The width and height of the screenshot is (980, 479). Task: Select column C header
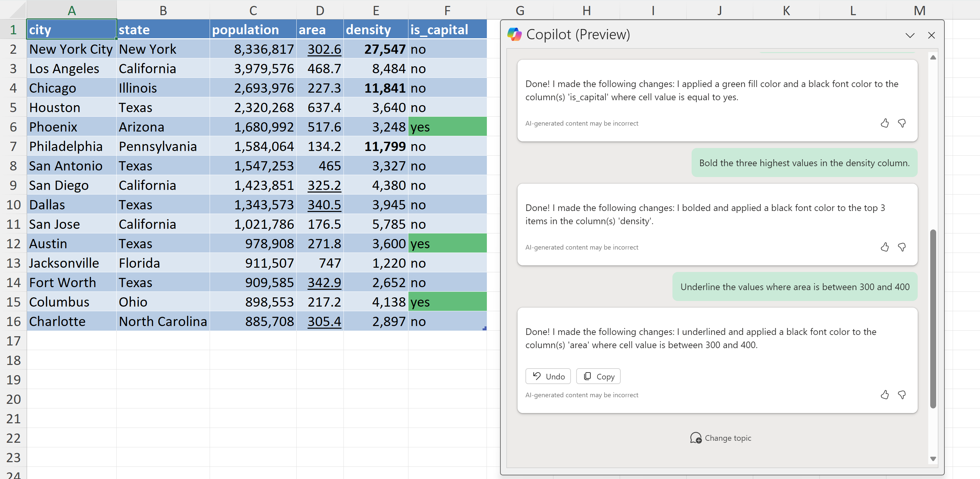coord(252,10)
